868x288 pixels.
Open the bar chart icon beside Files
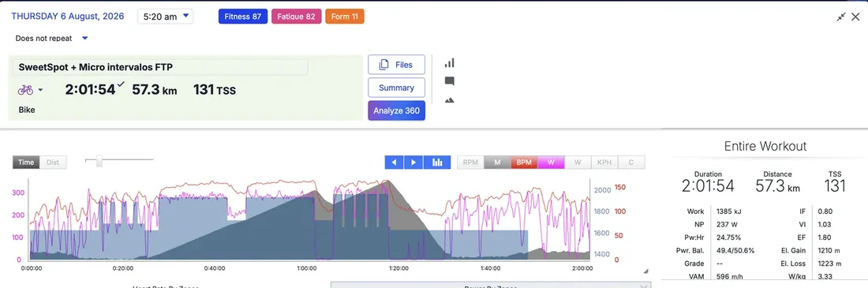pos(450,63)
